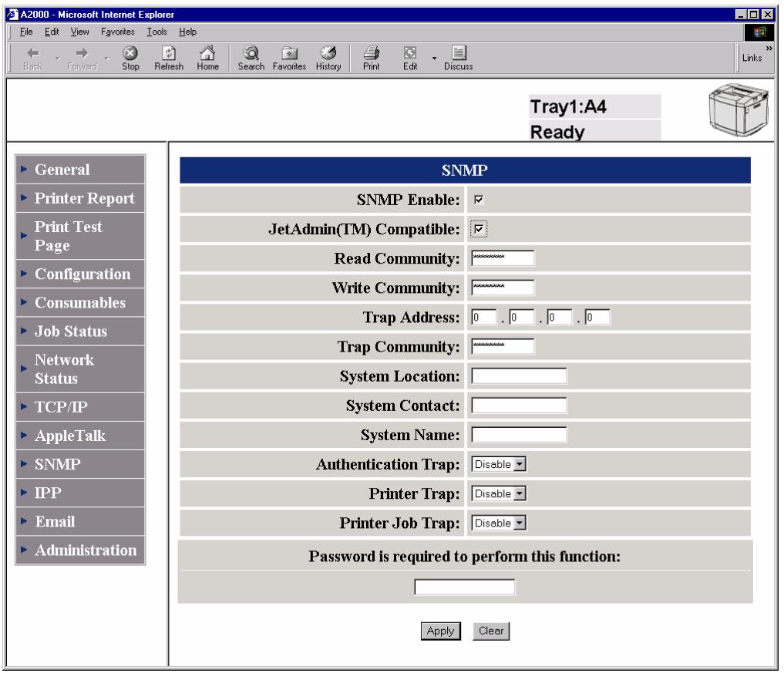Viewport: 784px width, 673px height.
Task: Open the Printer Trap dropdown
Action: 499,494
